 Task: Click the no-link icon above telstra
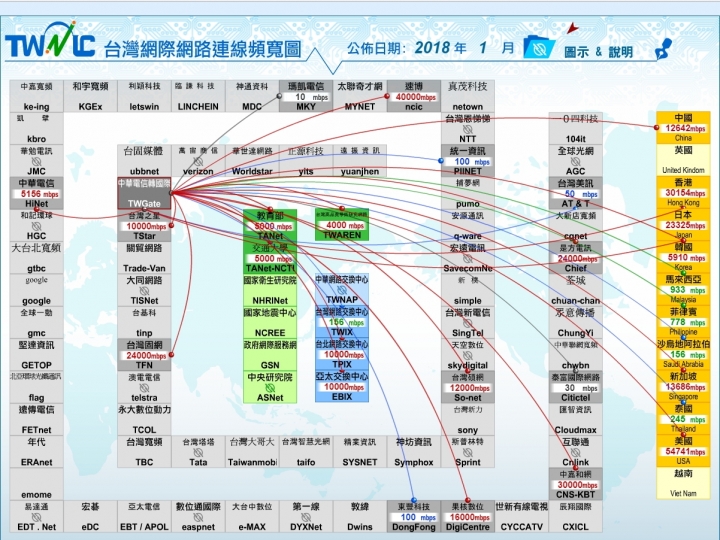144,388
